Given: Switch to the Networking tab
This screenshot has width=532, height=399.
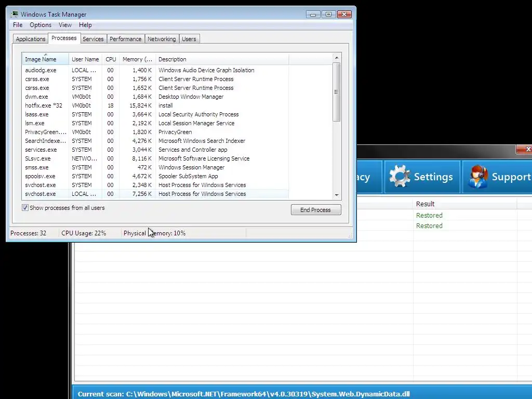Looking at the screenshot, I should point(162,39).
